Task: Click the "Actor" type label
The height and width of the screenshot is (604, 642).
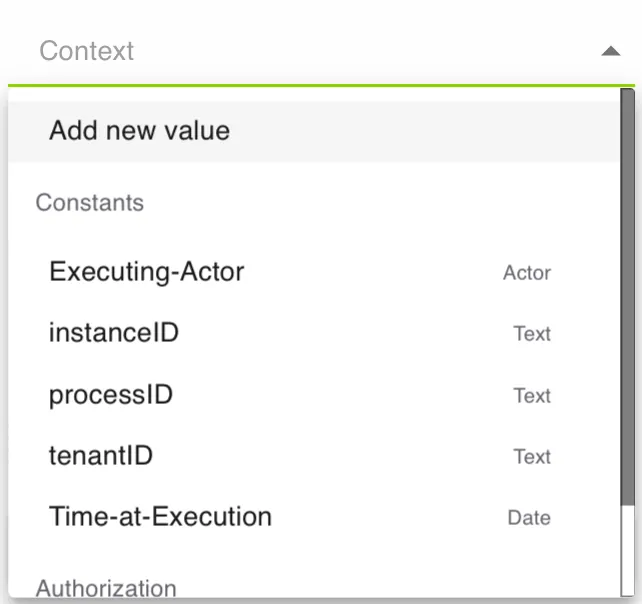Action: (527, 273)
